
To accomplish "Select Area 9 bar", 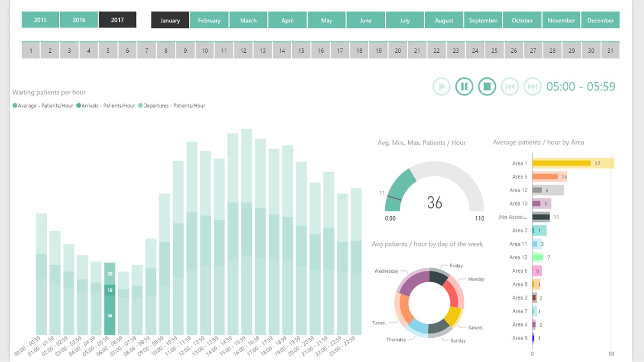I will tap(533, 338).
